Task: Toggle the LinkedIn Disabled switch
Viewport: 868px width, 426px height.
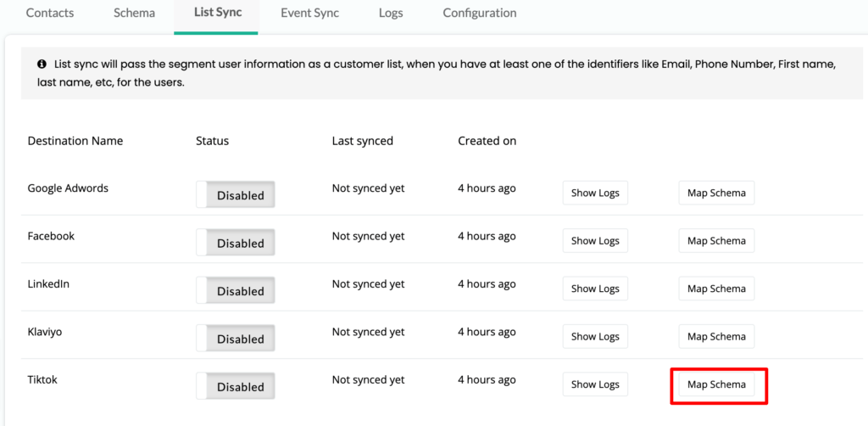Action: 236,290
